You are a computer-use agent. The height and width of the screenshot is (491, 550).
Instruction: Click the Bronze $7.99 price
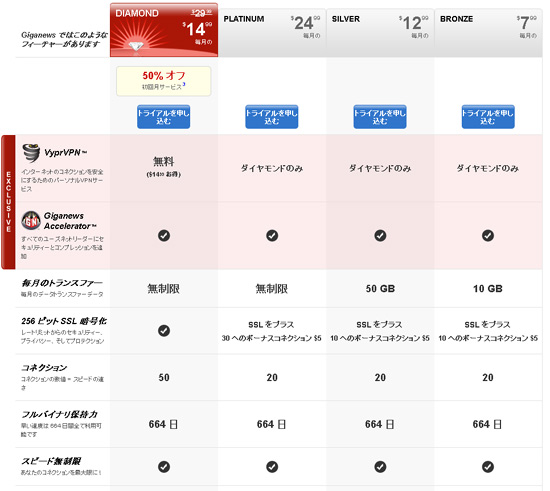pyautogui.click(x=526, y=23)
